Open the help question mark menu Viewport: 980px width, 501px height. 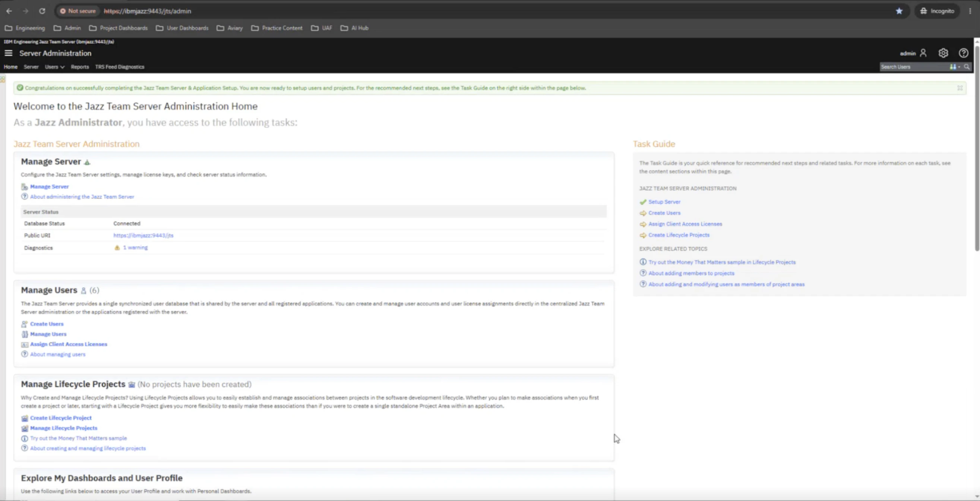[963, 53]
